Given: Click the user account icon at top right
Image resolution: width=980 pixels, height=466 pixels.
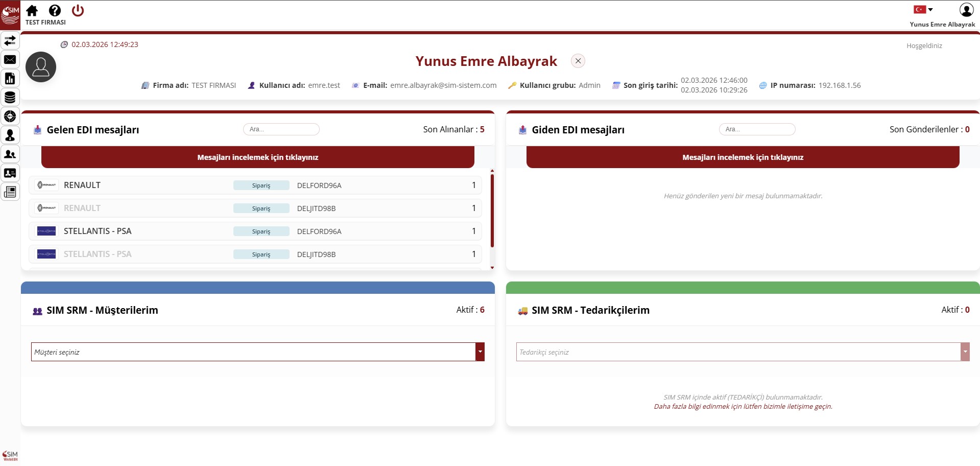Looking at the screenshot, I should (966, 10).
